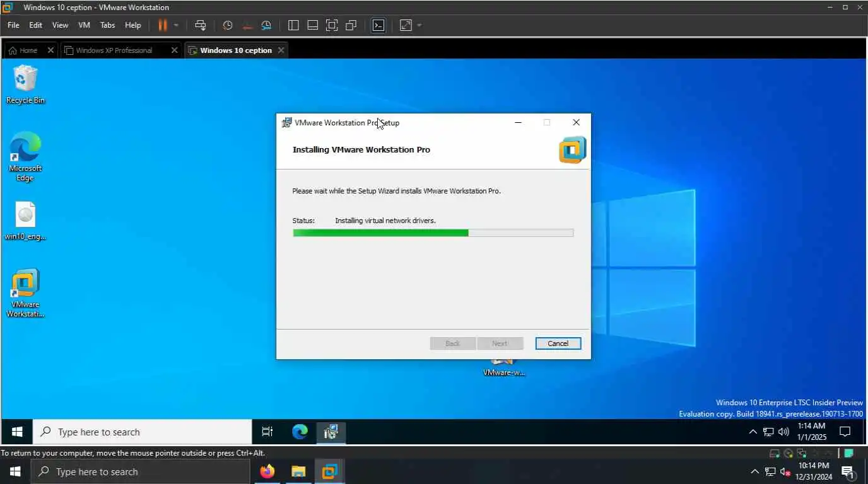The image size is (868, 484).
Task: Click the guest volume speaker icon
Action: [x=783, y=432]
